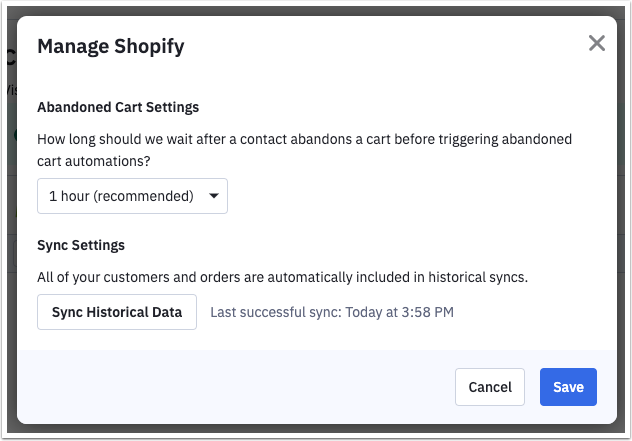The width and height of the screenshot is (632, 441).
Task: Click the Sync Historical Data button
Action: tap(117, 312)
